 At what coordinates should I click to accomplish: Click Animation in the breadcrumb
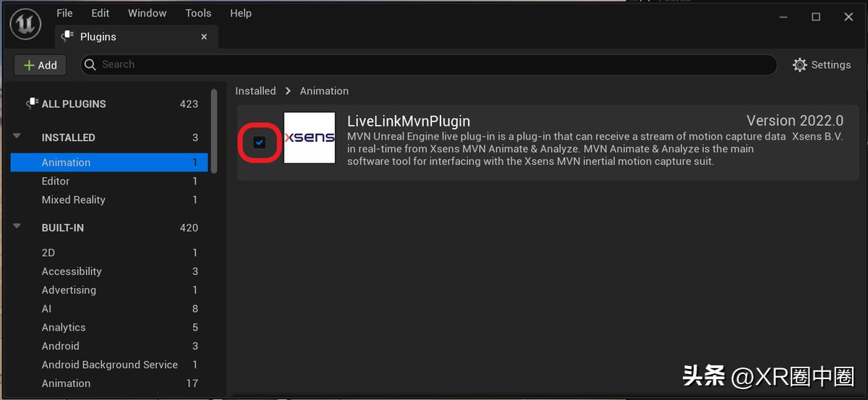tap(324, 91)
